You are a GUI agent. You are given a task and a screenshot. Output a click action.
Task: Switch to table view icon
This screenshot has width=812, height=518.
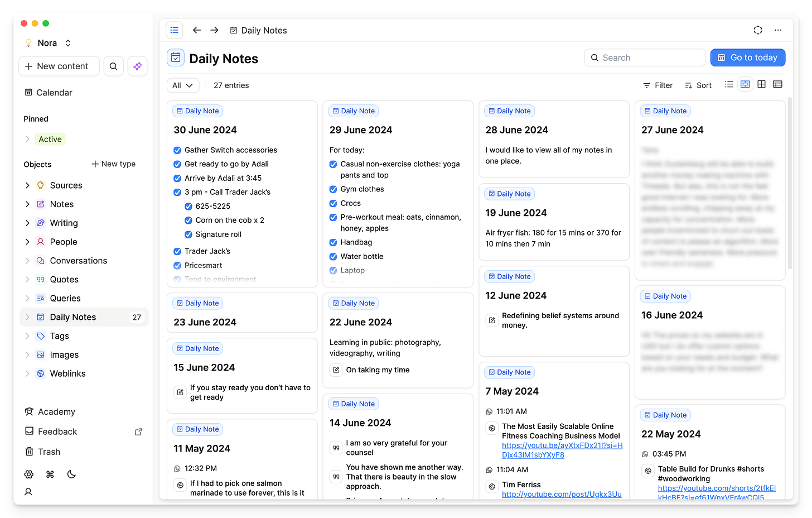778,84
